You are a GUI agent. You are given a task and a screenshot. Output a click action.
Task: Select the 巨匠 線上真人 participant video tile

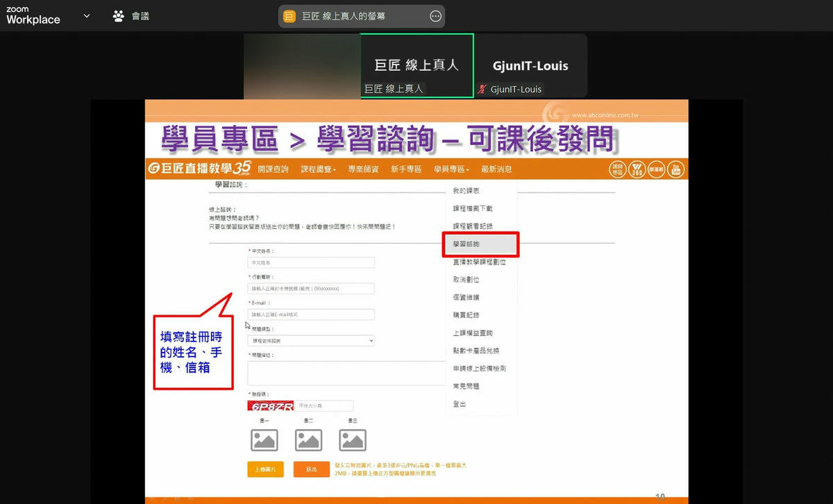[x=416, y=65]
